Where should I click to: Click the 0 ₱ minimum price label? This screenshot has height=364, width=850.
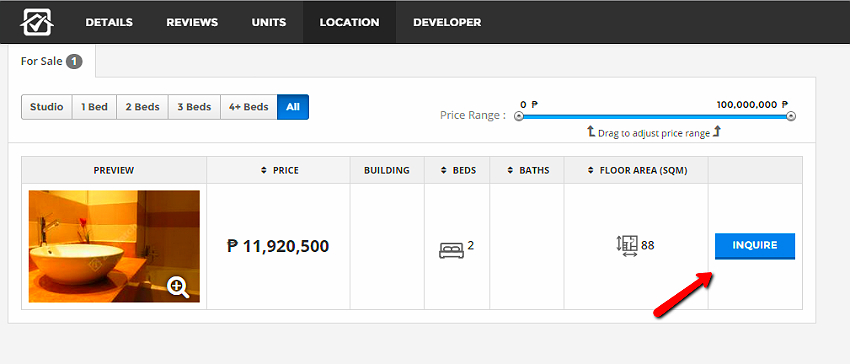coord(529,105)
